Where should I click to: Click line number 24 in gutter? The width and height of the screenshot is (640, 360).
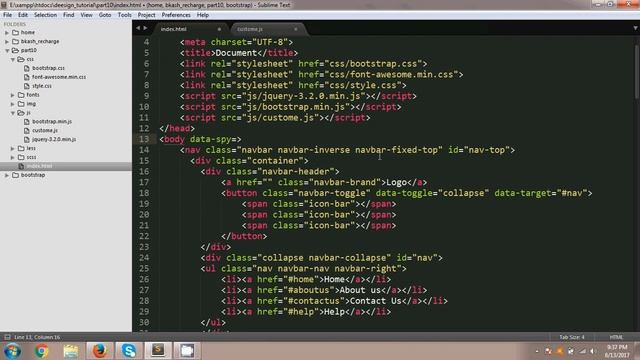click(144, 258)
